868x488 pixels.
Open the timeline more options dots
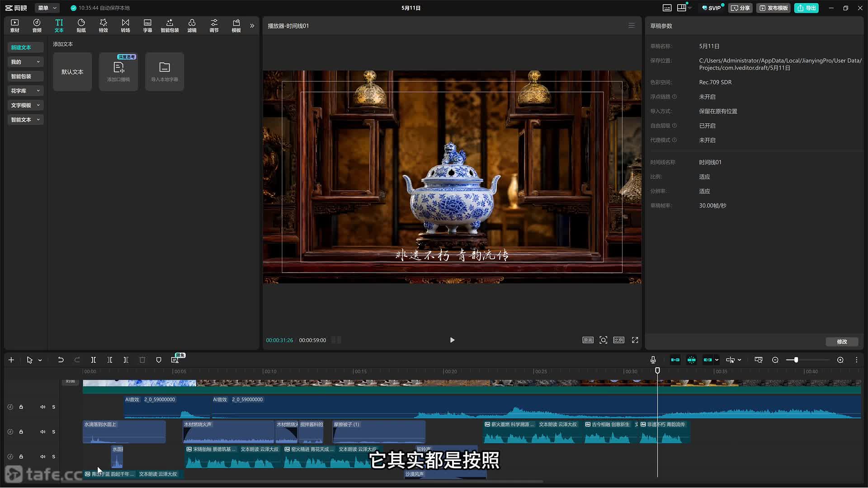click(856, 360)
